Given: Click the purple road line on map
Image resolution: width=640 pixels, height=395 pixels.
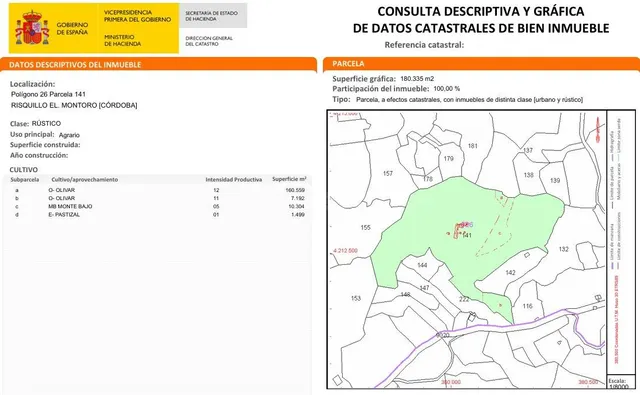Looking at the screenshot, I should pyautogui.click(x=490, y=326).
